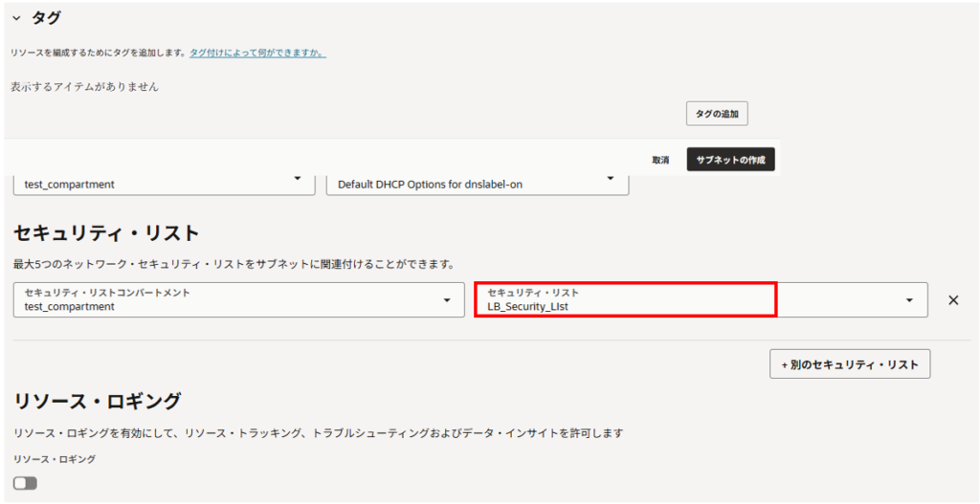Click the セキュリティ・リスト section heading

click(105, 232)
